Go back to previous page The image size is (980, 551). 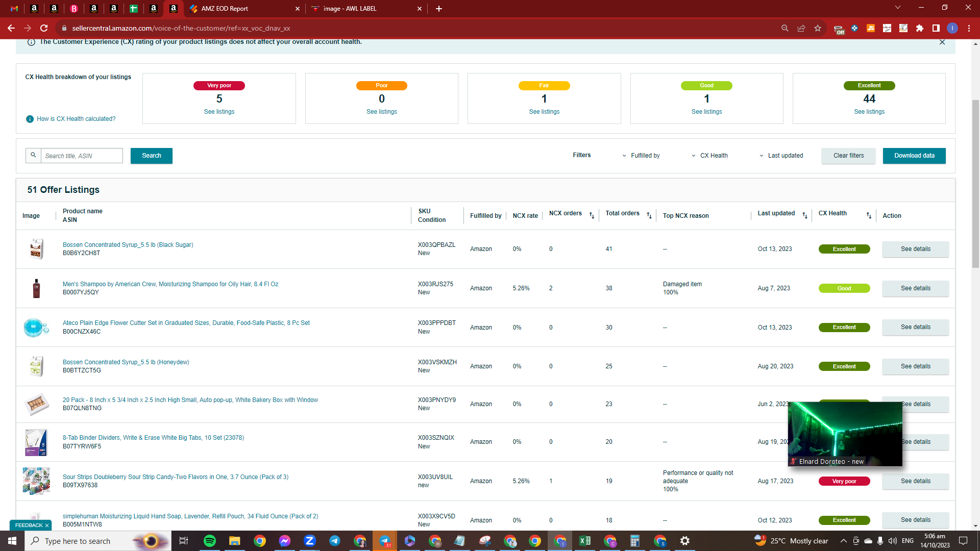(x=11, y=28)
